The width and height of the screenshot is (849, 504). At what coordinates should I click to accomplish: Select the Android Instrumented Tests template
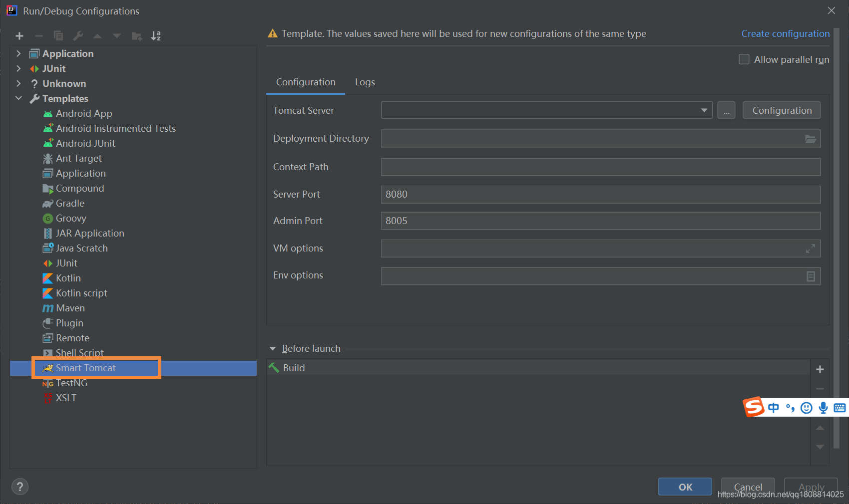click(x=116, y=129)
